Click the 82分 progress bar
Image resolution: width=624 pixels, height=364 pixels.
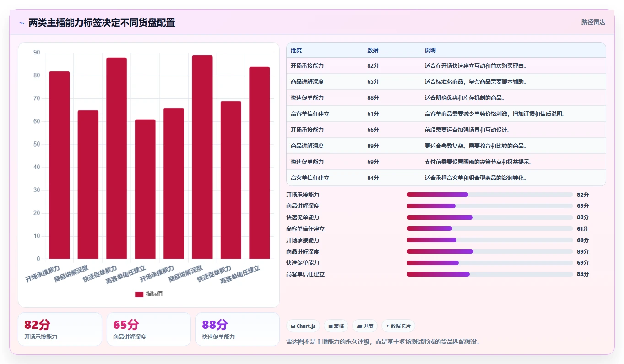pos(489,195)
